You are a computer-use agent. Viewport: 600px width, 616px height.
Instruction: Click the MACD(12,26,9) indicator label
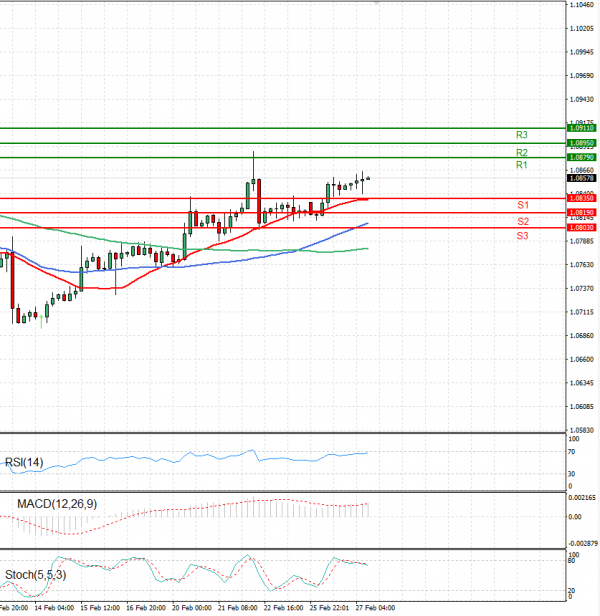tap(57, 504)
